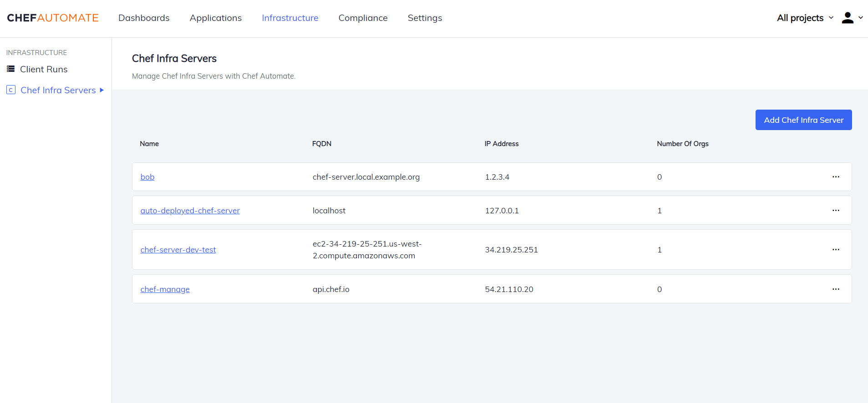The height and width of the screenshot is (403, 868).
Task: Click the ec2-34-219-25-251 amazonaws FQDN cell
Action: (x=367, y=250)
